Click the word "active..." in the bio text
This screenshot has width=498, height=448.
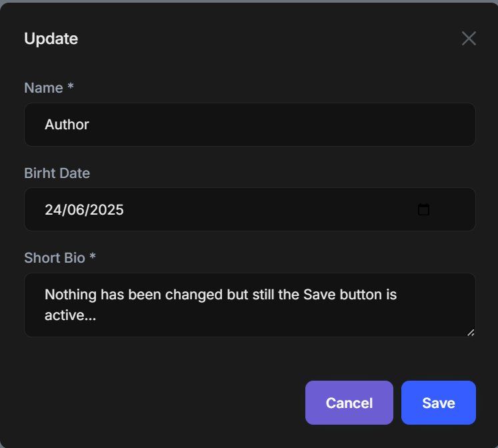pyautogui.click(x=70, y=315)
